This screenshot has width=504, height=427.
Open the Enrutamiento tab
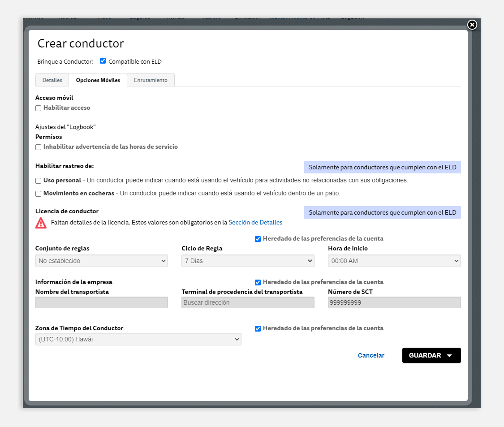click(151, 80)
